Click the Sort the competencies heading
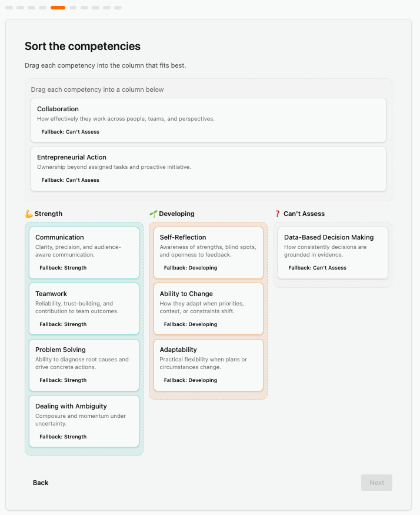 82,46
